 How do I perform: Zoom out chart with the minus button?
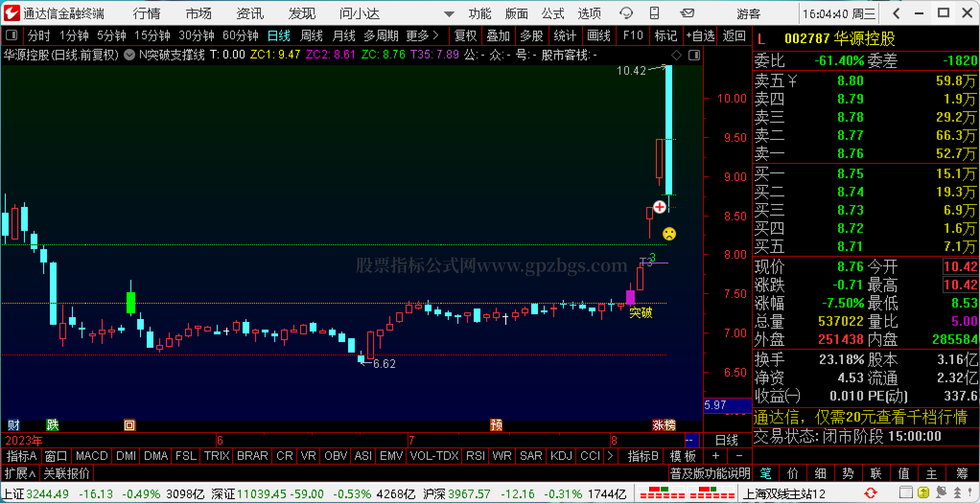pyautogui.click(x=739, y=456)
